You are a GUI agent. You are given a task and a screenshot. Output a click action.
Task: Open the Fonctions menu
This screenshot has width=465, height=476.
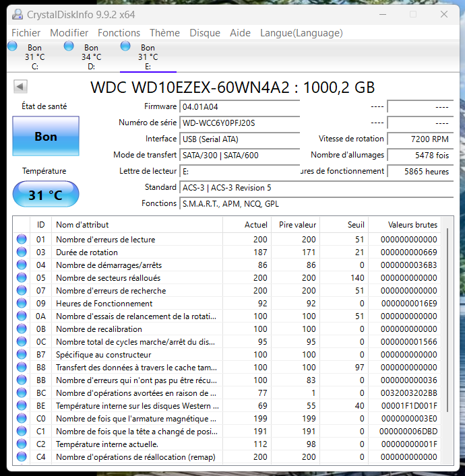coord(119,33)
